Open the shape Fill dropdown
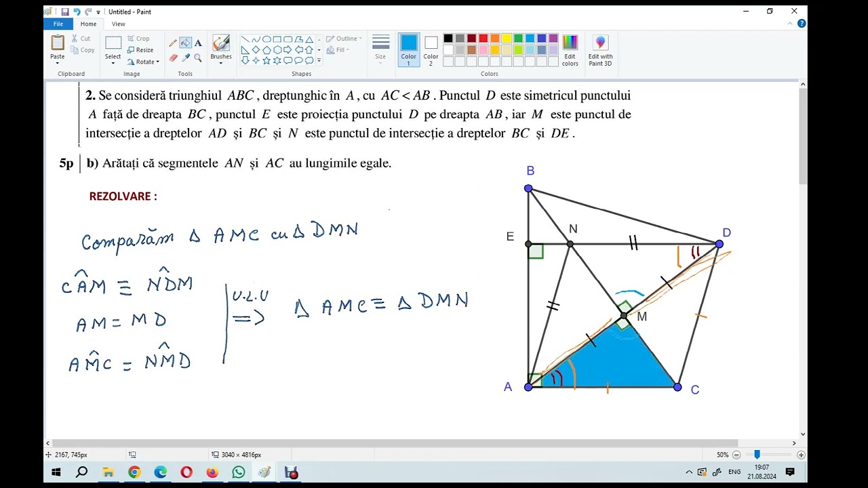The width and height of the screenshot is (868, 488). pos(338,50)
